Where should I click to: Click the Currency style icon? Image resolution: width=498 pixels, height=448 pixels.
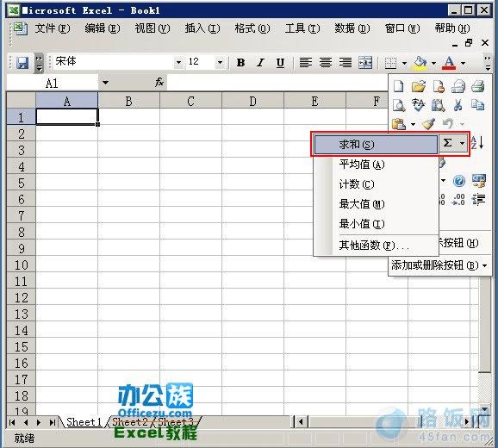pos(479,181)
